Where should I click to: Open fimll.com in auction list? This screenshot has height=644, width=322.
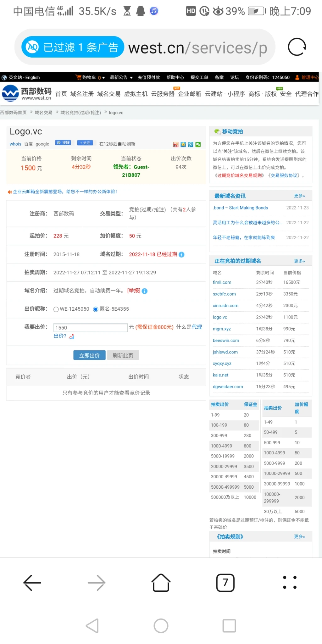point(222,282)
